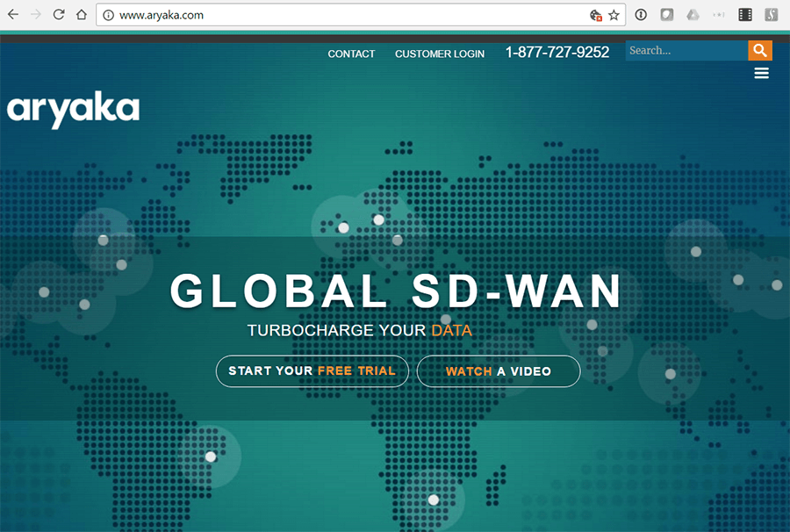Image resolution: width=790 pixels, height=532 pixels.
Task: Reload the Aryaka webpage
Action: pyautogui.click(x=58, y=14)
